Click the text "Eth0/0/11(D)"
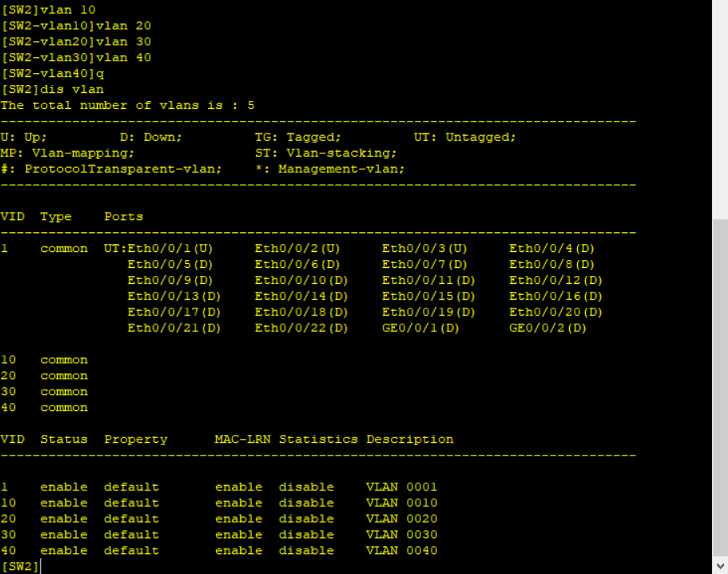The image size is (728, 574). pyautogui.click(x=428, y=281)
